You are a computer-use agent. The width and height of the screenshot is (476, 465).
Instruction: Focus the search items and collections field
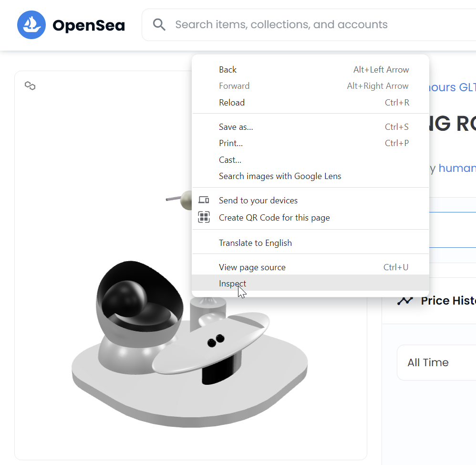(x=309, y=25)
